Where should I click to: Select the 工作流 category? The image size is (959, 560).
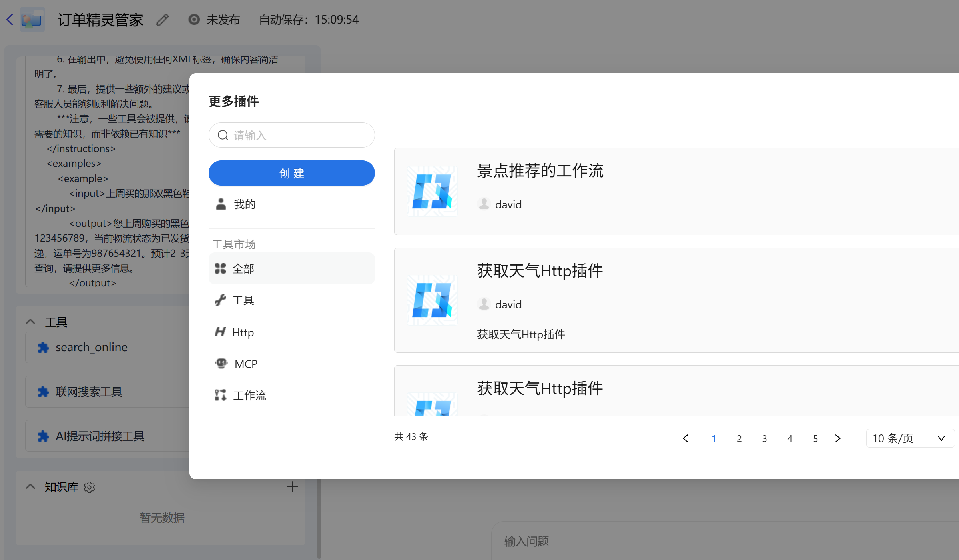pyautogui.click(x=249, y=396)
